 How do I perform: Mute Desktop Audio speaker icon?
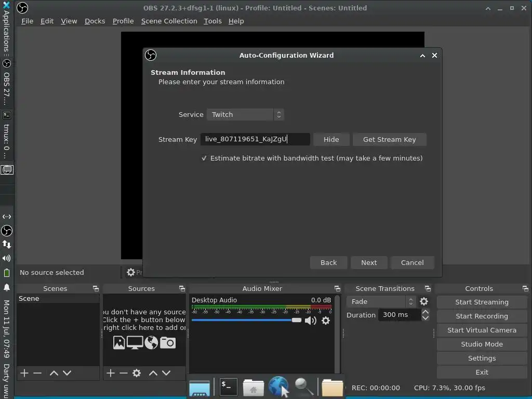(x=311, y=321)
